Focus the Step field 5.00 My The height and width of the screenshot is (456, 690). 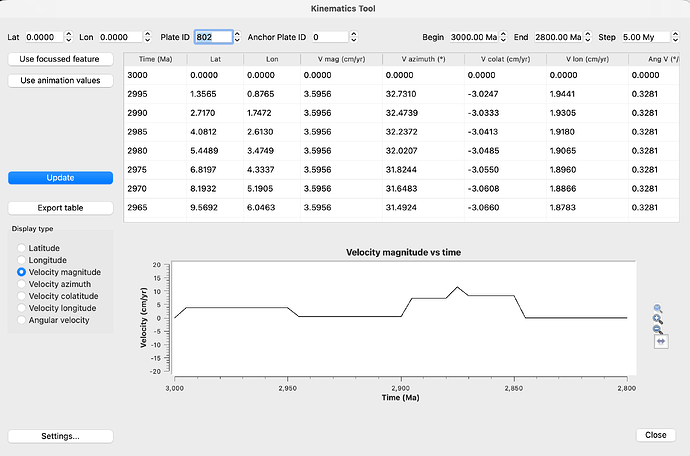tap(646, 37)
